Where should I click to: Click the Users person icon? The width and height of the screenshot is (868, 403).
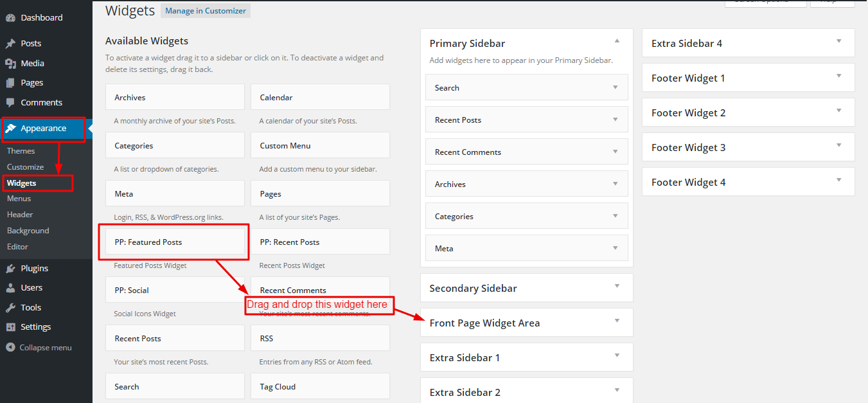(x=10, y=288)
